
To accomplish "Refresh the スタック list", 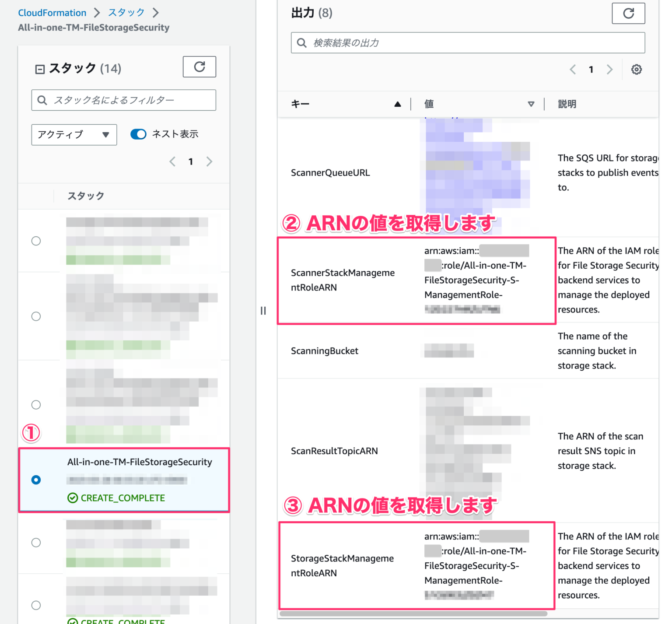I will (199, 67).
